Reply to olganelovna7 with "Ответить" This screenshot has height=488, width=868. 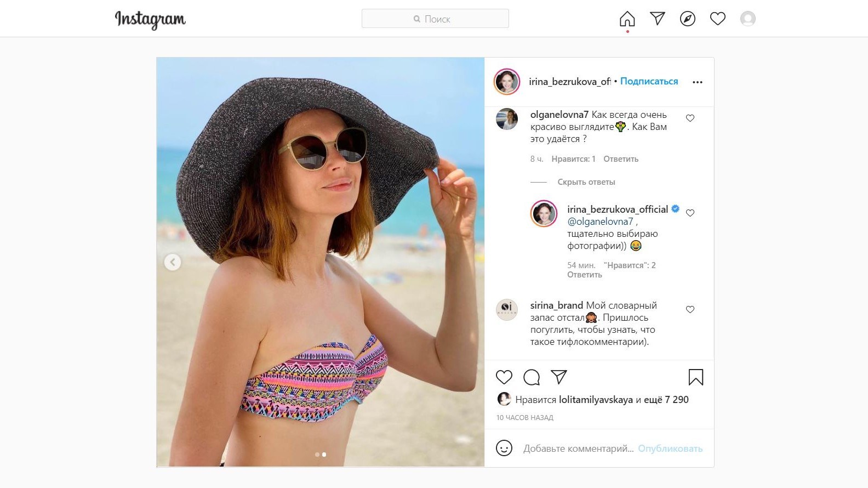(x=620, y=159)
